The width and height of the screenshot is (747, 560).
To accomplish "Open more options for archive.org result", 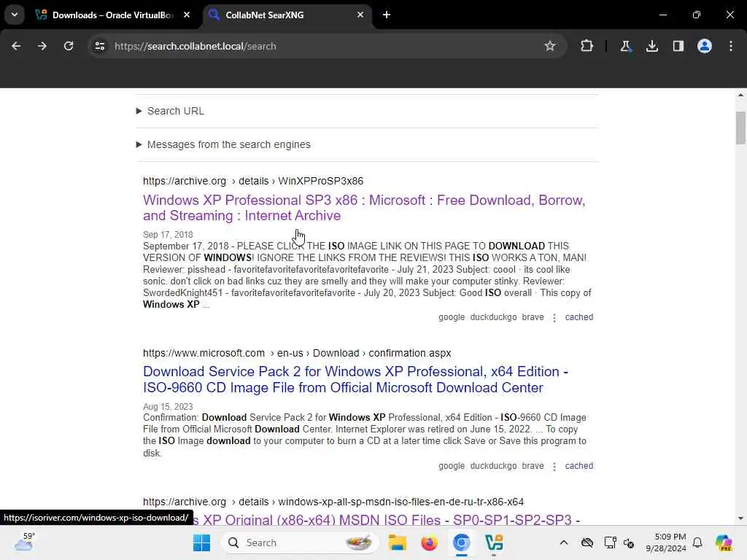I will point(554,318).
